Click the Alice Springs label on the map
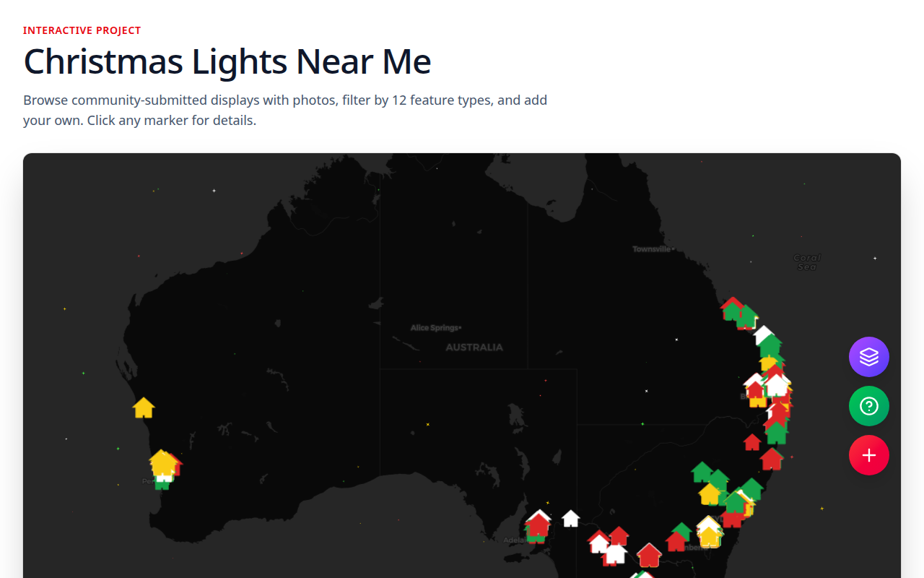Image resolution: width=924 pixels, height=578 pixels. (x=434, y=327)
